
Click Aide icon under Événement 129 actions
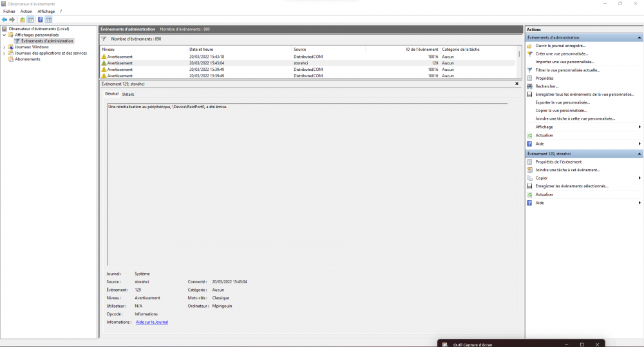tap(530, 203)
